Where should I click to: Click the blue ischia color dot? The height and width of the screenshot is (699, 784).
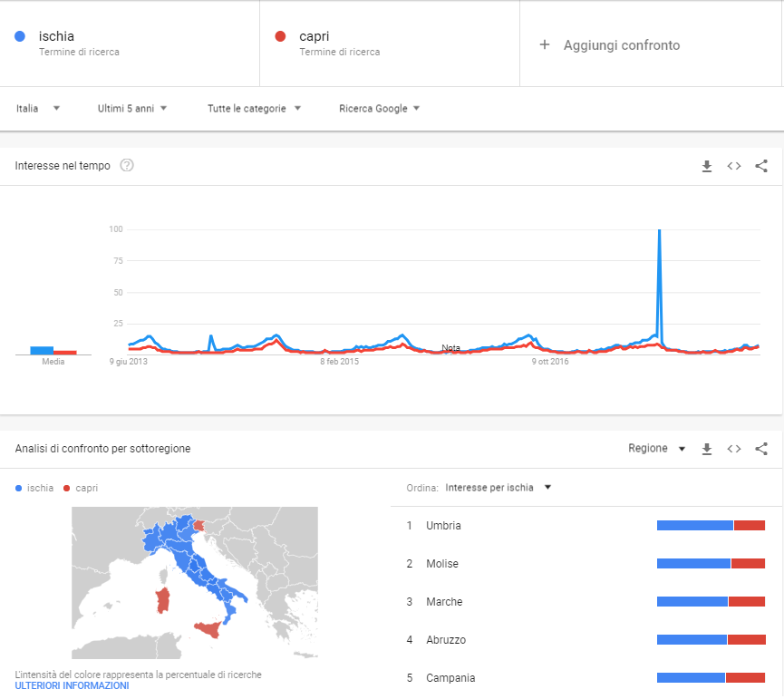point(20,36)
